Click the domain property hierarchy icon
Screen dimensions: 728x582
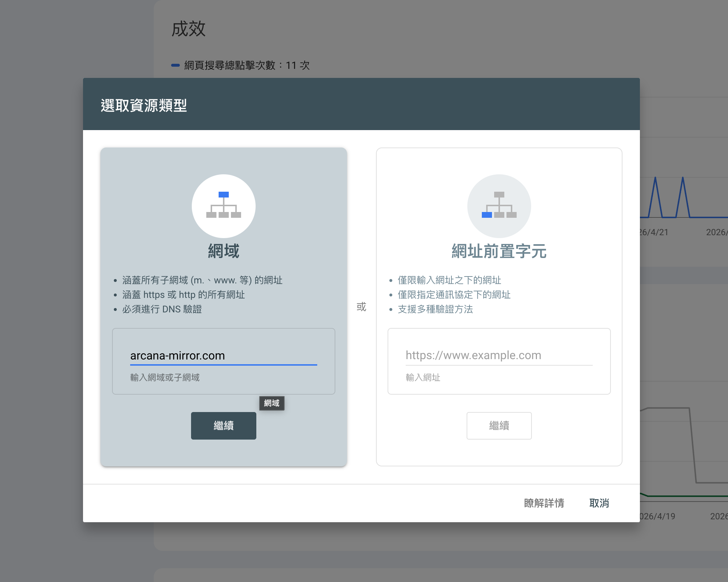(224, 206)
